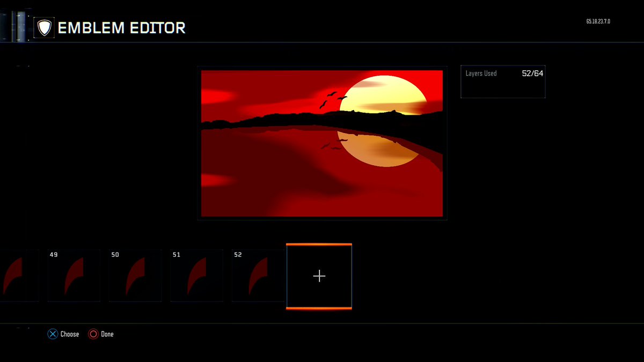Select layer 52 thumbnail

258,276
